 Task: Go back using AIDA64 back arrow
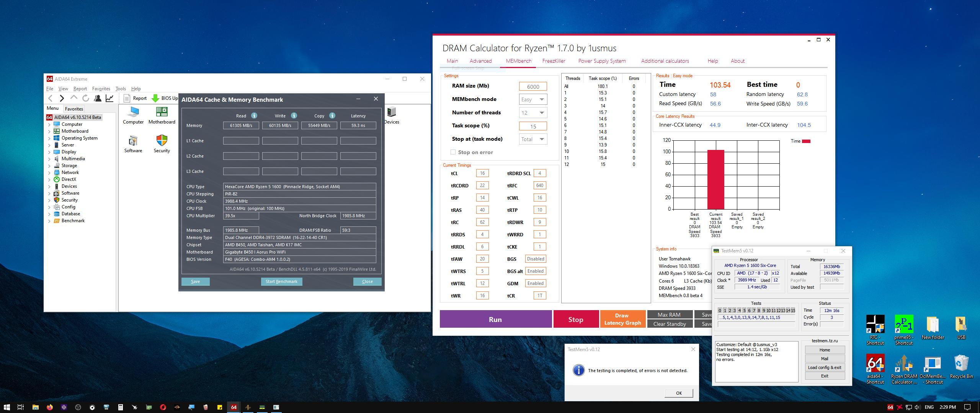(x=51, y=98)
